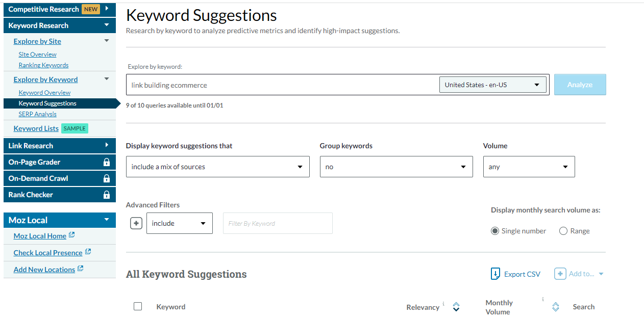Open the Site Overview link
Image resolution: width=644 pixels, height=319 pixels.
pos(38,55)
